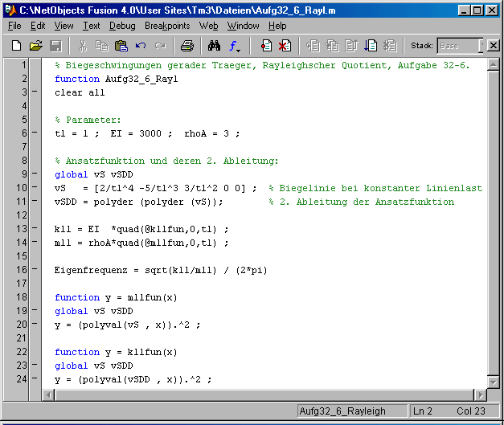Redo with the greyed Redo arrow
The width and height of the screenshot is (504, 425).
(x=160, y=46)
